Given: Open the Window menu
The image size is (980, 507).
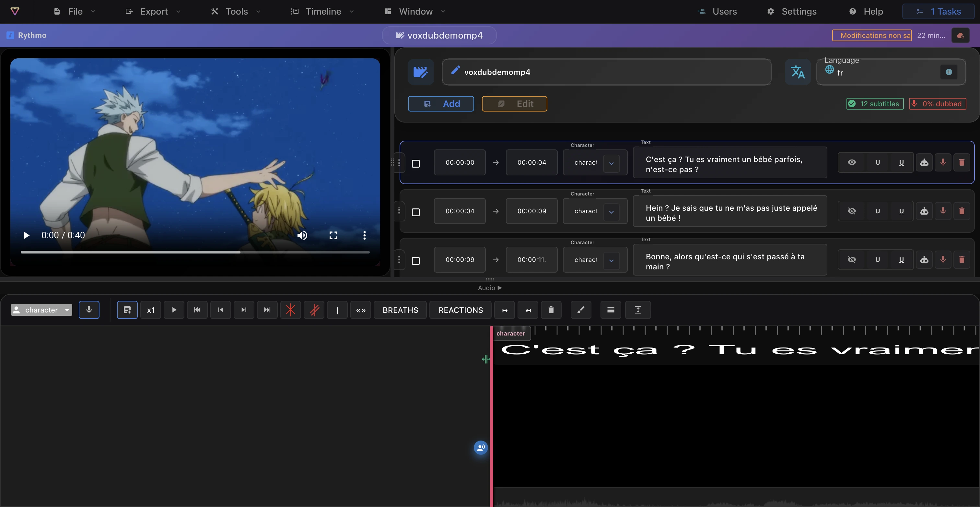Looking at the screenshot, I should pyautogui.click(x=415, y=11).
